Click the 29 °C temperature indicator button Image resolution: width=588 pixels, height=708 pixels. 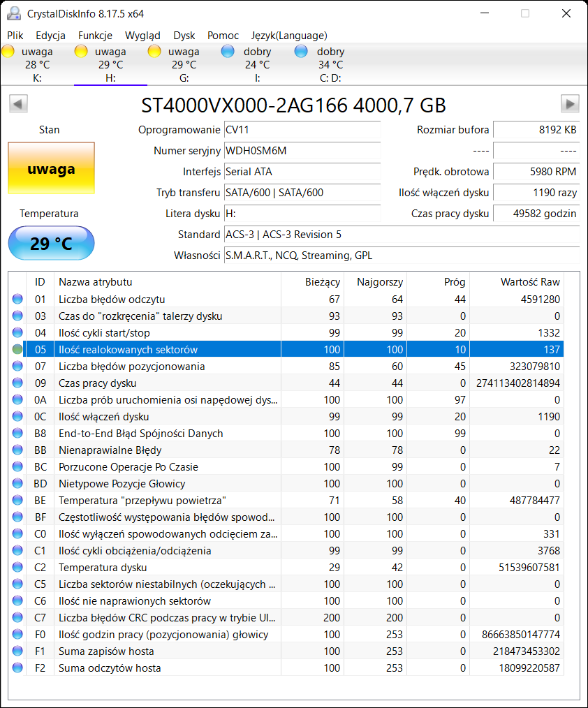(x=51, y=244)
